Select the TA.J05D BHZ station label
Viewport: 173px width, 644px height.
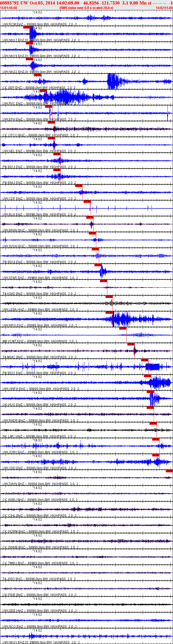click(x=12, y=579)
